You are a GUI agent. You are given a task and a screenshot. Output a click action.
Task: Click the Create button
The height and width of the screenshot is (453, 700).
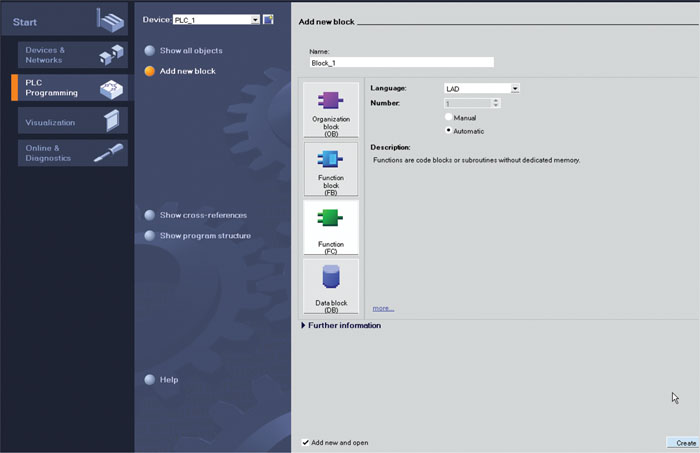coord(683,443)
